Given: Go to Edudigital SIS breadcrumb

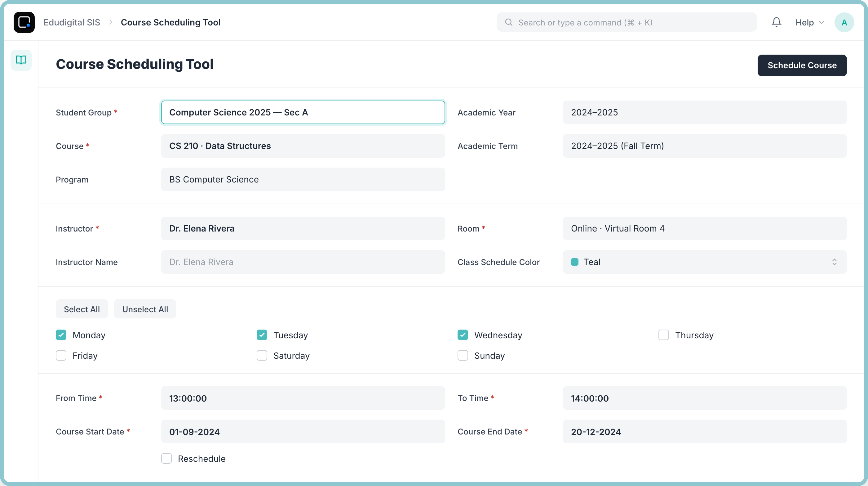Looking at the screenshot, I should [x=72, y=22].
